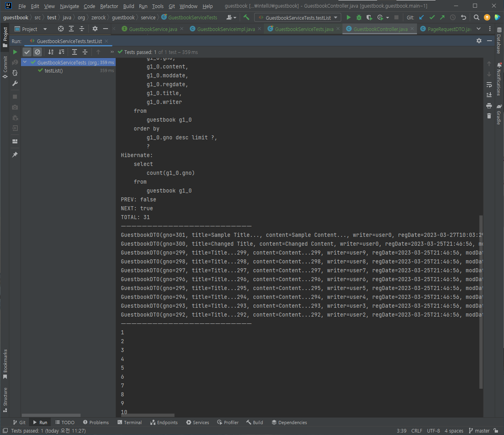
Task: Select opened file target icon in Project bar
Action: click(61, 29)
